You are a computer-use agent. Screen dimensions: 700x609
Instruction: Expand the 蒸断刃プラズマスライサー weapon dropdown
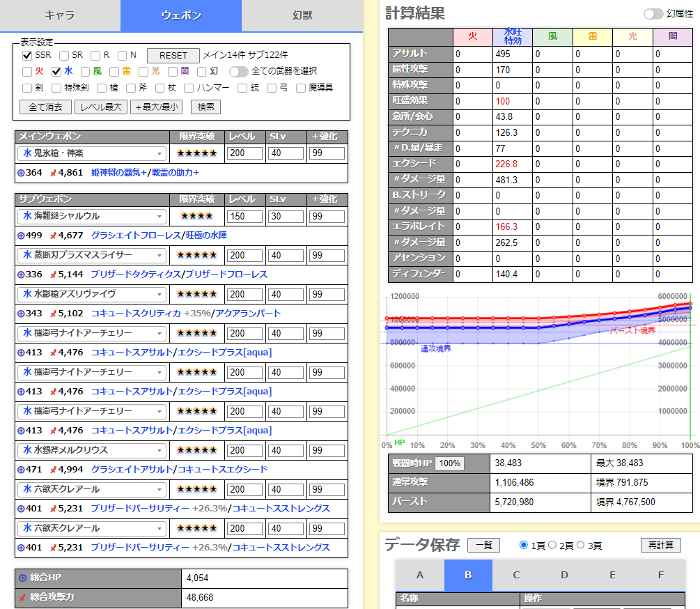91,255
